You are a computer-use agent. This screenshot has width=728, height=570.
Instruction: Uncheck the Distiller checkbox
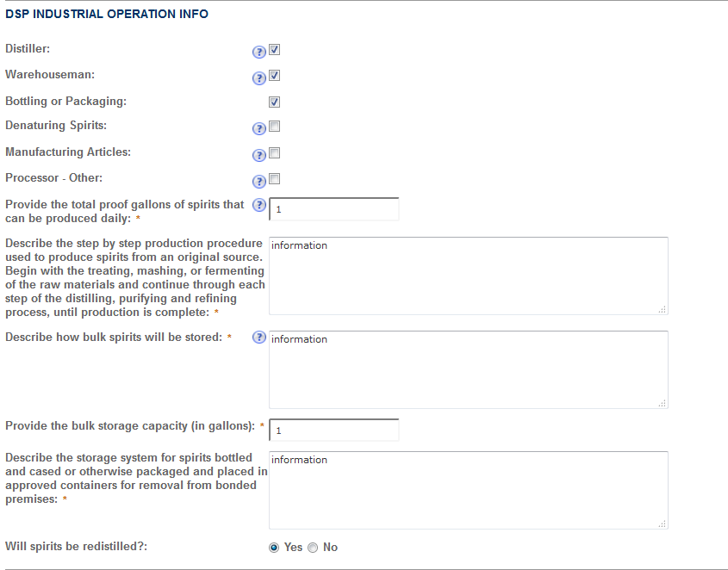(275, 50)
